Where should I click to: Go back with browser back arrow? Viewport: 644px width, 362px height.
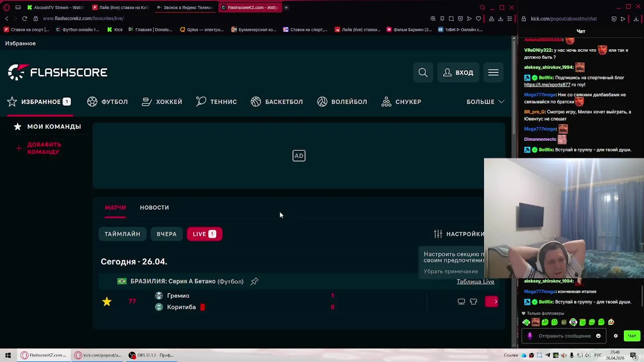coord(7,19)
